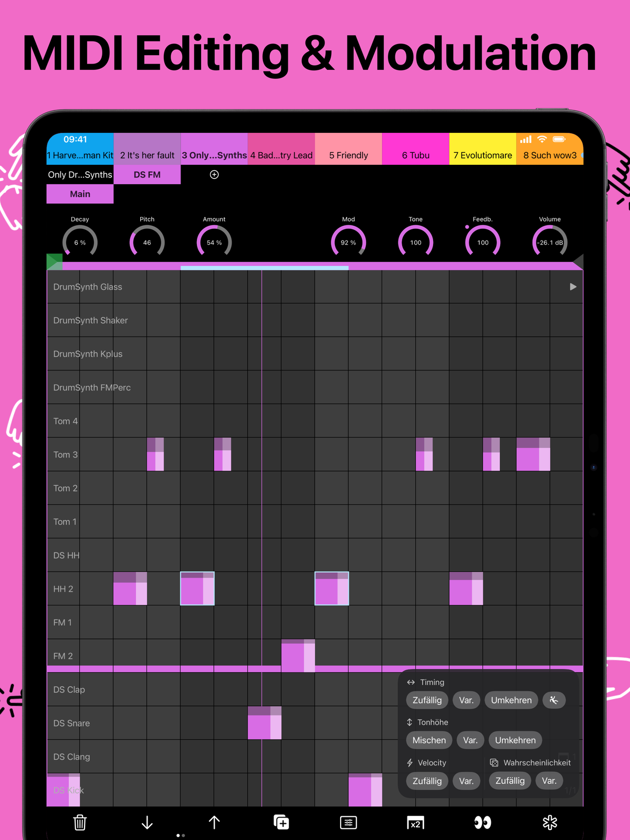The height and width of the screenshot is (840, 630).
Task: Tap the x2 double-length icon
Action: [x=415, y=823]
